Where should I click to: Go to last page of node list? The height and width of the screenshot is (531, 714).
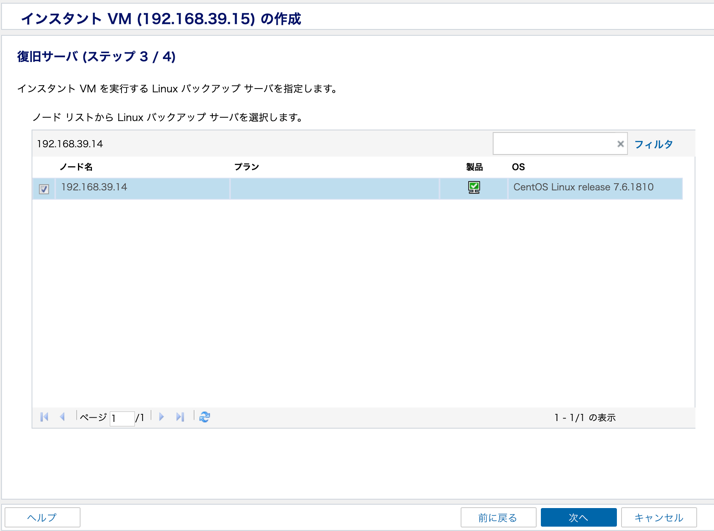180,417
